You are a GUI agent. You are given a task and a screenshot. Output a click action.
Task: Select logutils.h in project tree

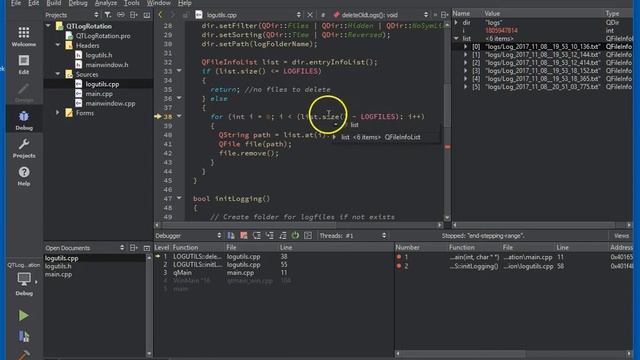[x=99, y=55]
